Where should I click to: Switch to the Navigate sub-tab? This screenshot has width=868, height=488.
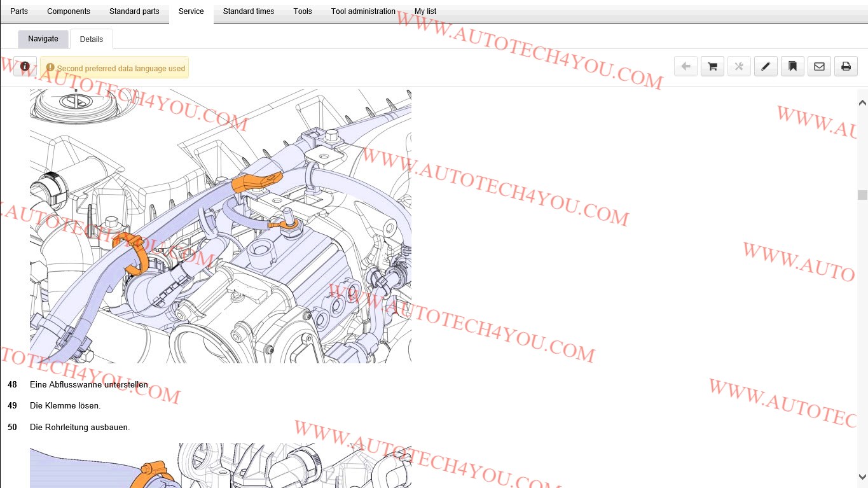(43, 39)
